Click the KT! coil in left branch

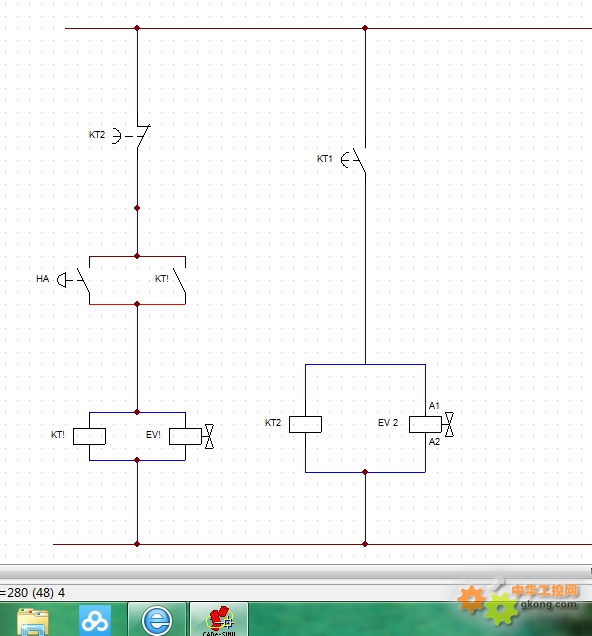89,436
